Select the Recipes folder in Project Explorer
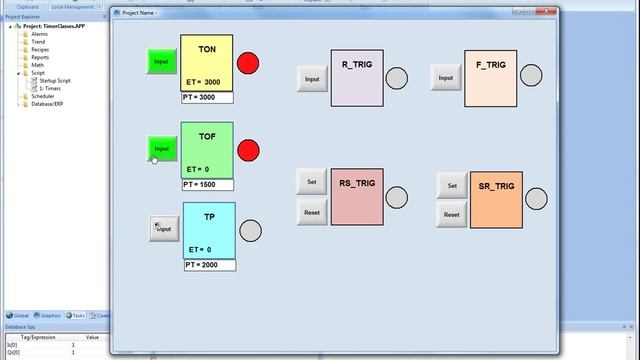640x360 pixels. tap(40, 49)
